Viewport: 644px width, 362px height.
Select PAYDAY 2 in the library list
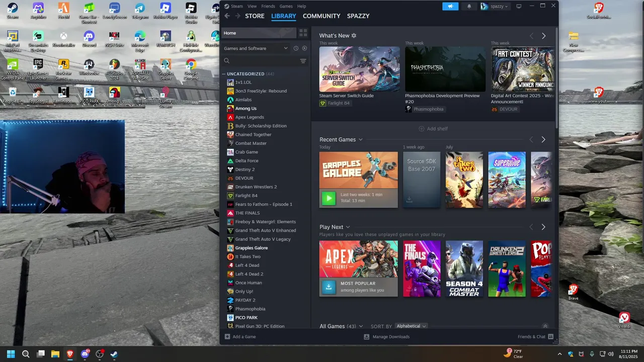pyautogui.click(x=245, y=300)
